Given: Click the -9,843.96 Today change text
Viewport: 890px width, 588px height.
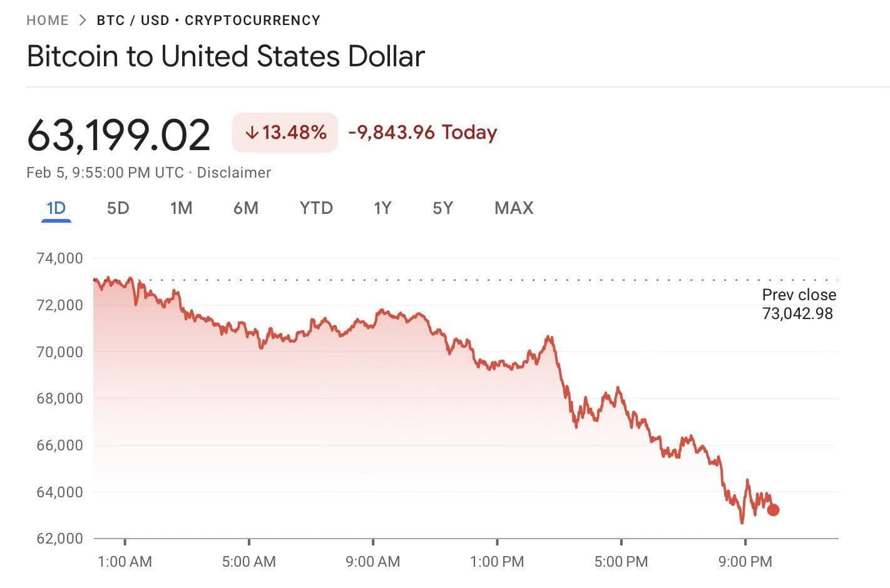Looking at the screenshot, I should [422, 133].
